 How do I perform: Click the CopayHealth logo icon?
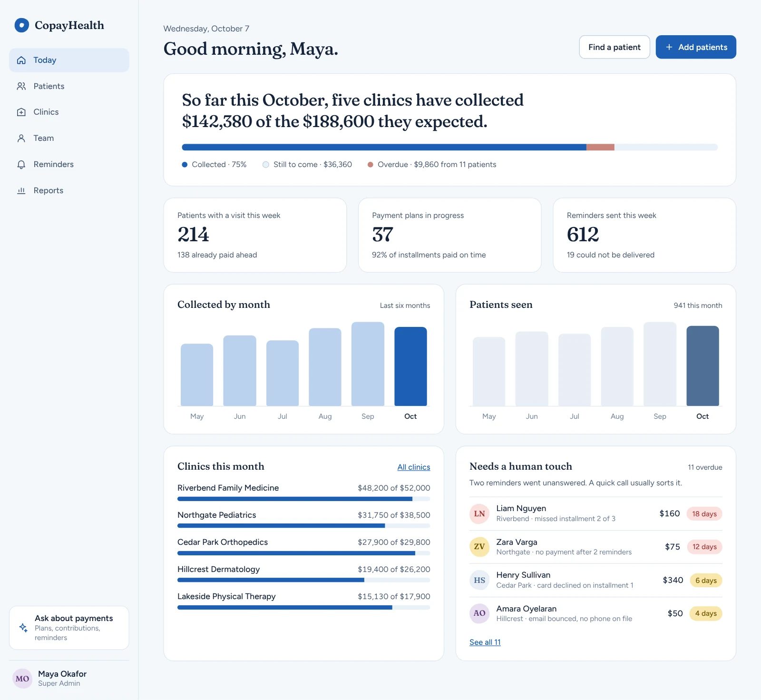point(22,25)
